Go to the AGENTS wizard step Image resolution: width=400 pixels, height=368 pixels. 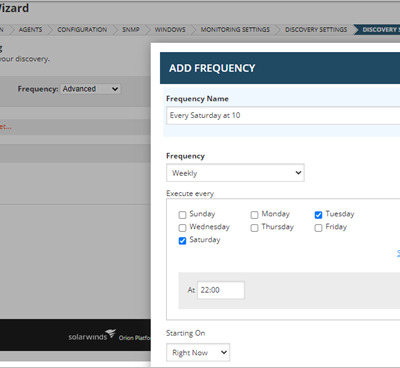click(x=30, y=30)
